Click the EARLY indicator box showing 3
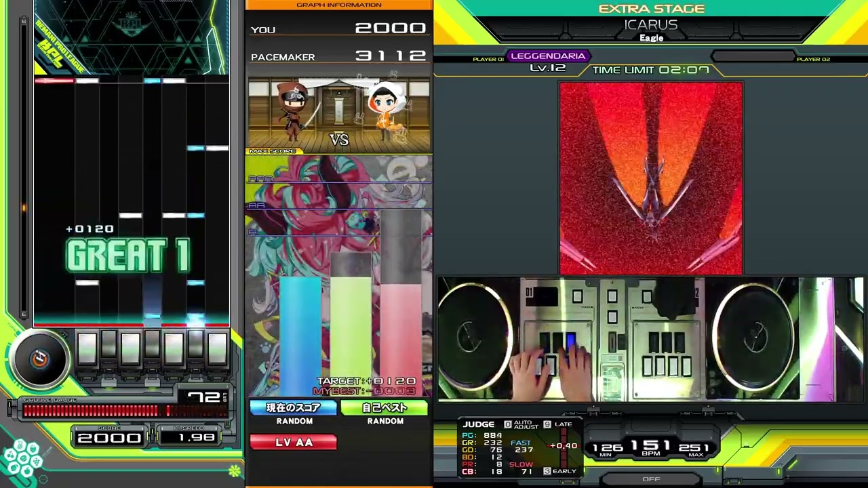 pyautogui.click(x=547, y=471)
